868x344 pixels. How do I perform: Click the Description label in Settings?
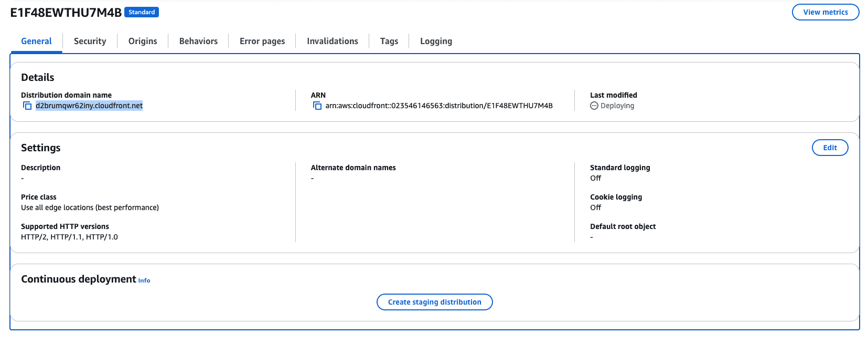tap(40, 168)
